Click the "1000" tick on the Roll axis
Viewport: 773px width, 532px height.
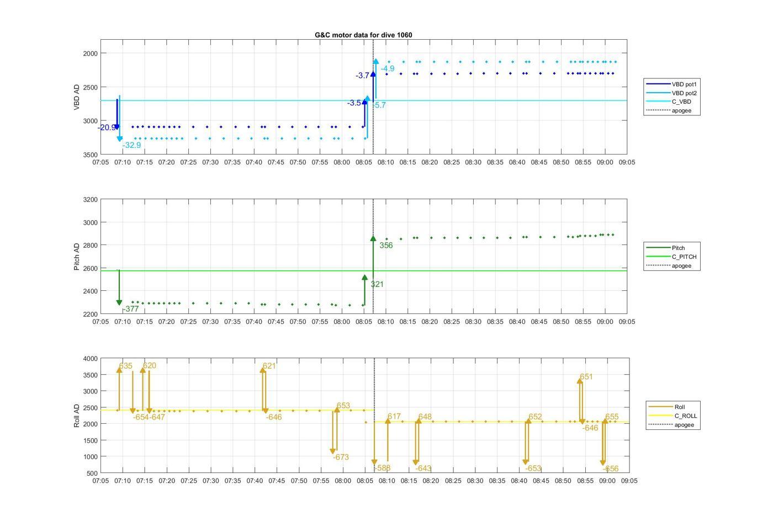tap(90, 457)
